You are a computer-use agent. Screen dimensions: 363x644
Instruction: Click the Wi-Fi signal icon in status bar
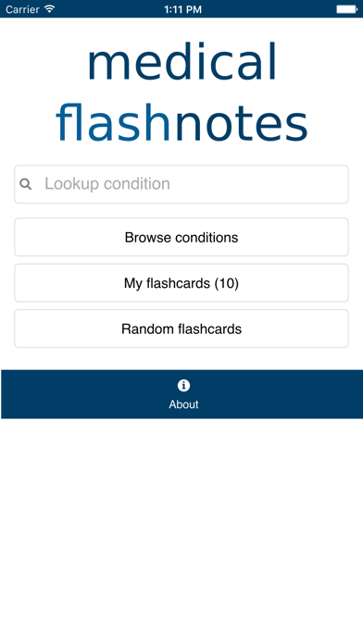tap(50, 8)
